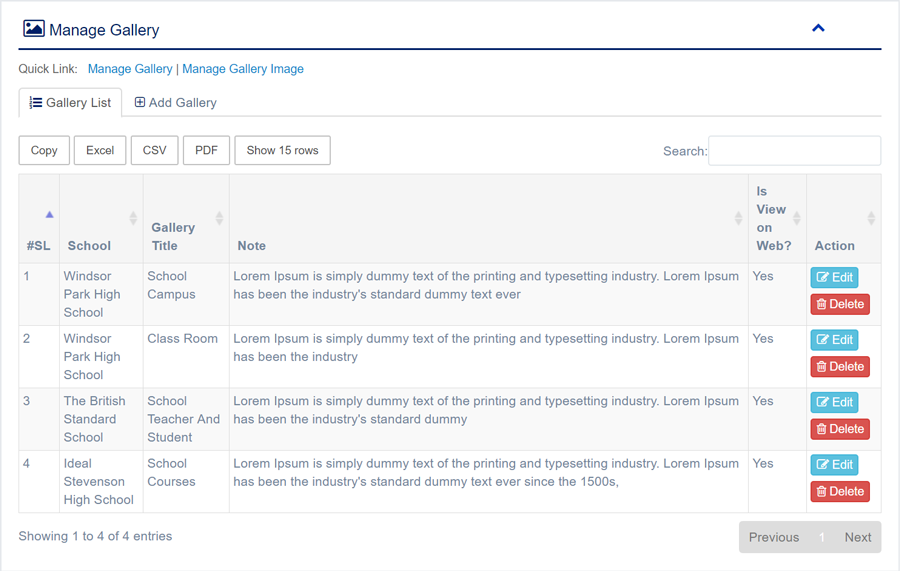Collapse the Manage Gallery panel with the chevron
This screenshot has height=571, width=900.
(818, 28)
